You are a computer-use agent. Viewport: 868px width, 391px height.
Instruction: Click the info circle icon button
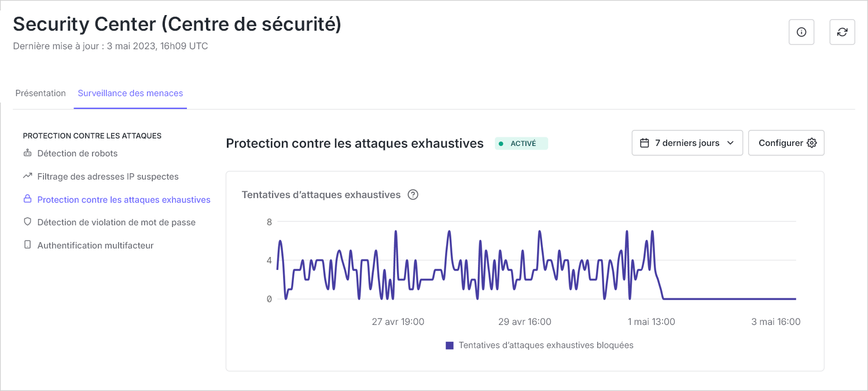801,32
